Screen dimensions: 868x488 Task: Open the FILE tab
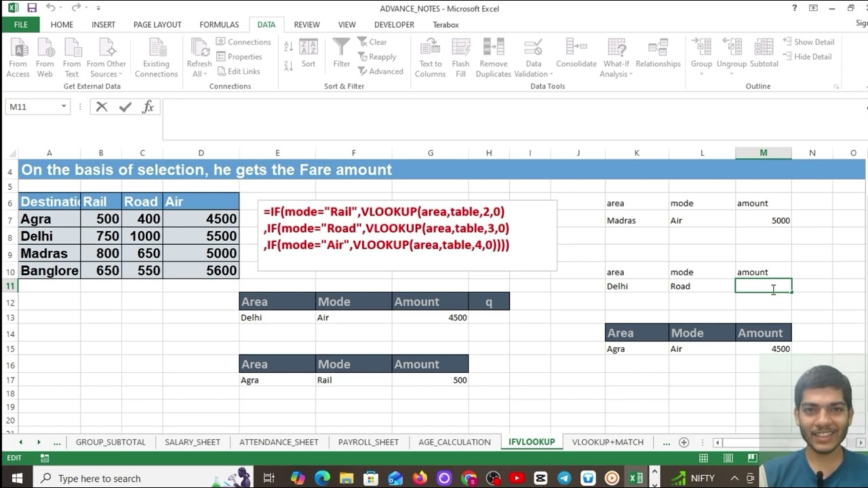click(20, 24)
